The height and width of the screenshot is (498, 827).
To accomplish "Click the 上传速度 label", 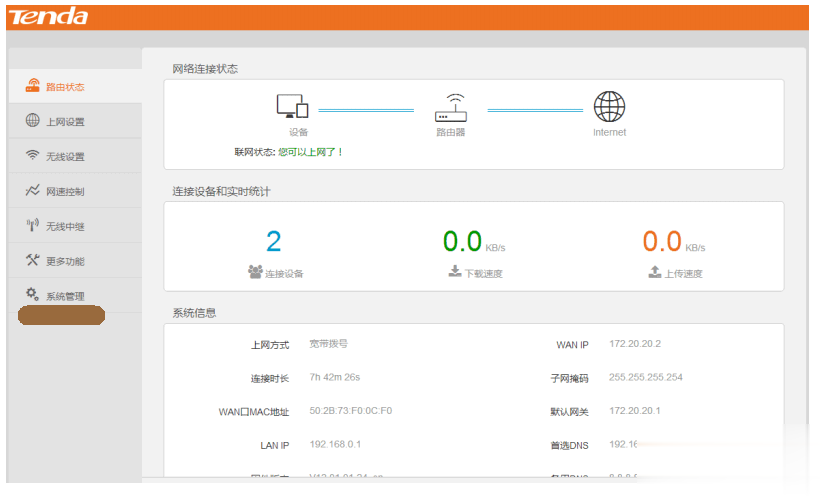I will pyautogui.click(x=684, y=273).
